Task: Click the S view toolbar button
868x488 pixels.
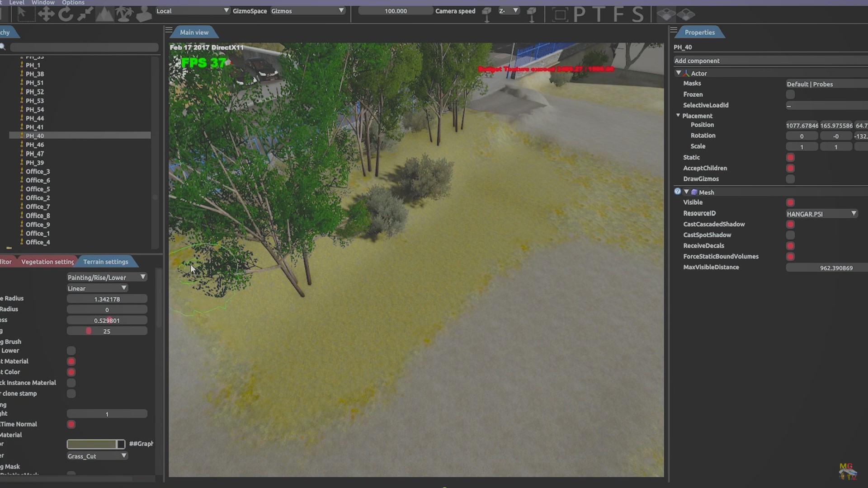Action: 637,14
